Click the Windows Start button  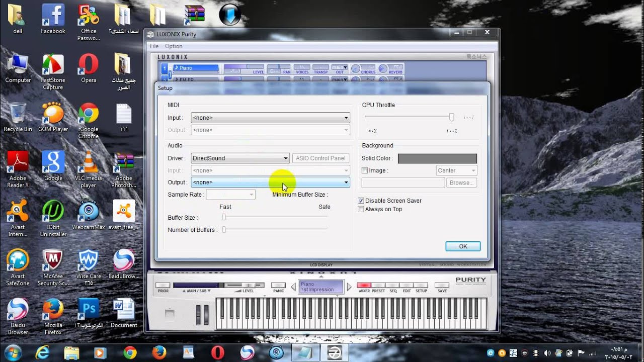point(13,352)
